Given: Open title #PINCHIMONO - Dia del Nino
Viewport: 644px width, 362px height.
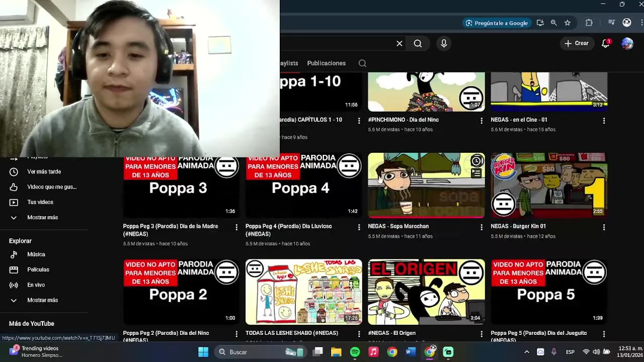Looking at the screenshot, I should point(403,120).
